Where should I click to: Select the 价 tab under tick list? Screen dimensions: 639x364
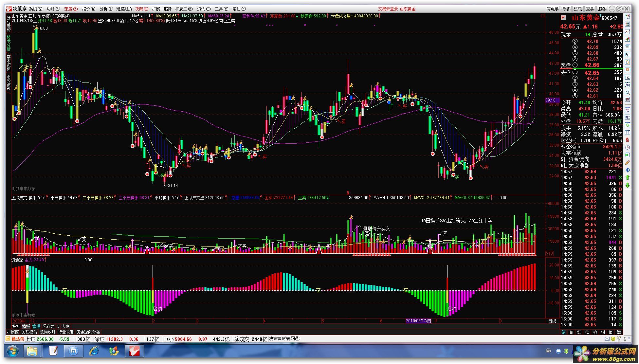[571, 332]
